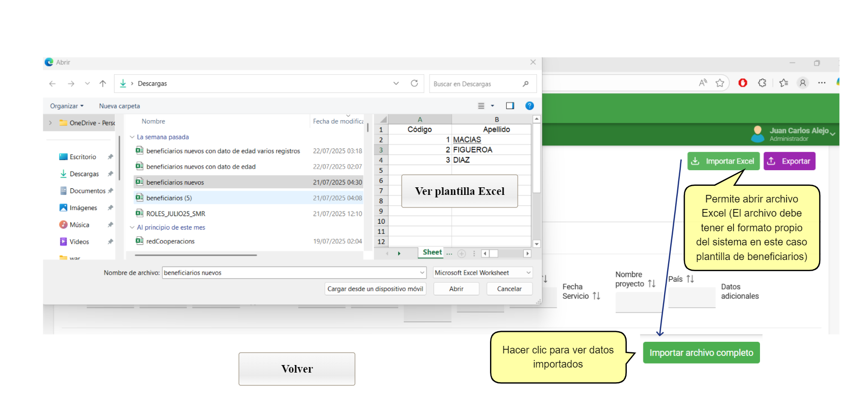
Task: Sort by Nombre proyecto column arrows
Action: click(652, 284)
